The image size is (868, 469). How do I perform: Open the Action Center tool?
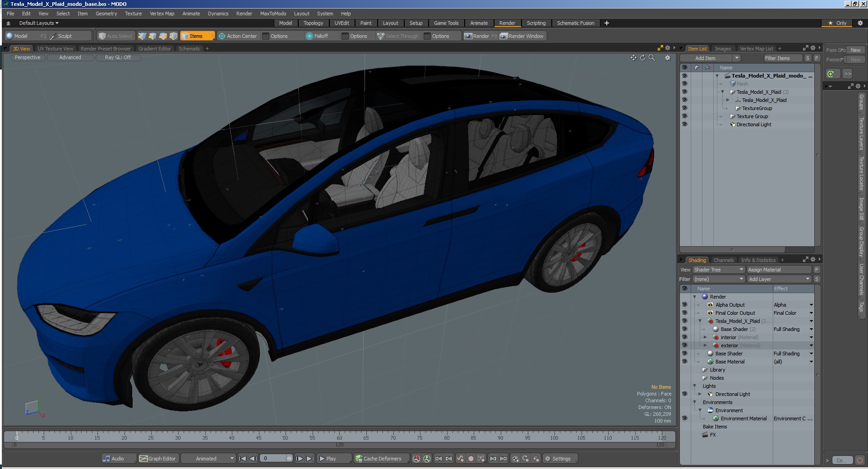238,36
